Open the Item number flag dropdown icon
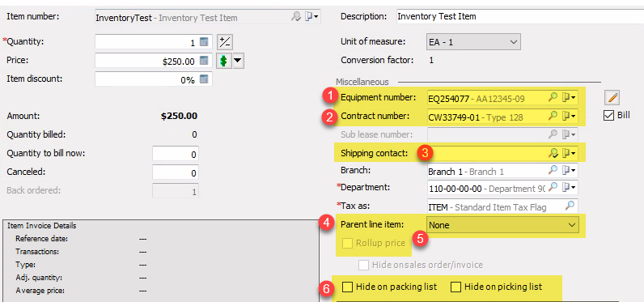This screenshot has height=302, width=644. pos(311,16)
